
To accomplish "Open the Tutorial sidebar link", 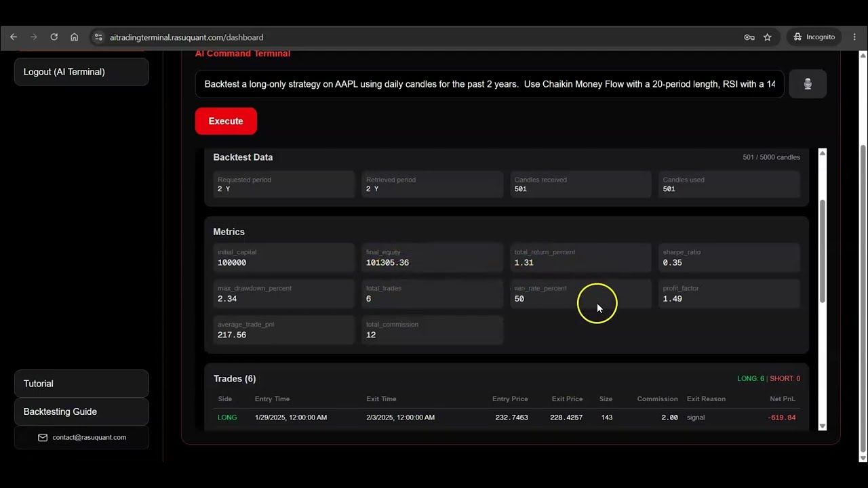I will [81, 384].
